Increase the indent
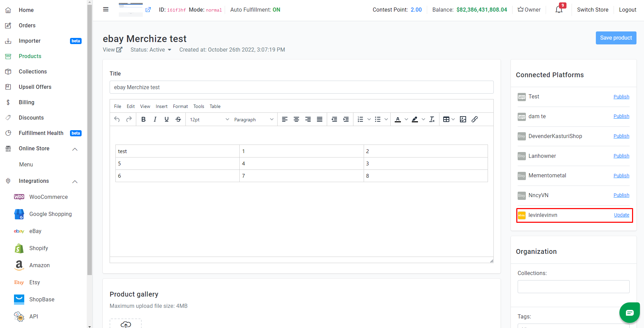The image size is (644, 328). (x=346, y=119)
